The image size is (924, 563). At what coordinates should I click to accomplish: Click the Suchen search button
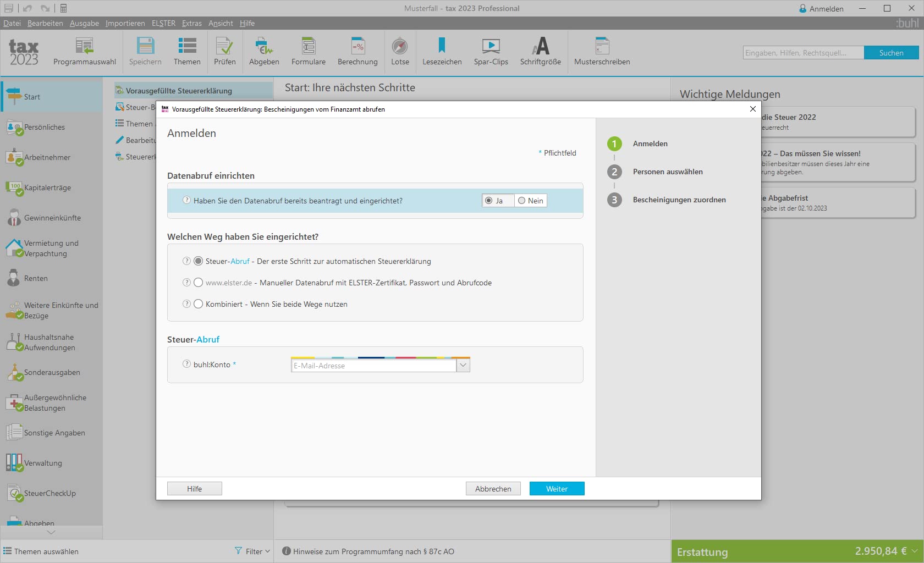[x=891, y=53]
